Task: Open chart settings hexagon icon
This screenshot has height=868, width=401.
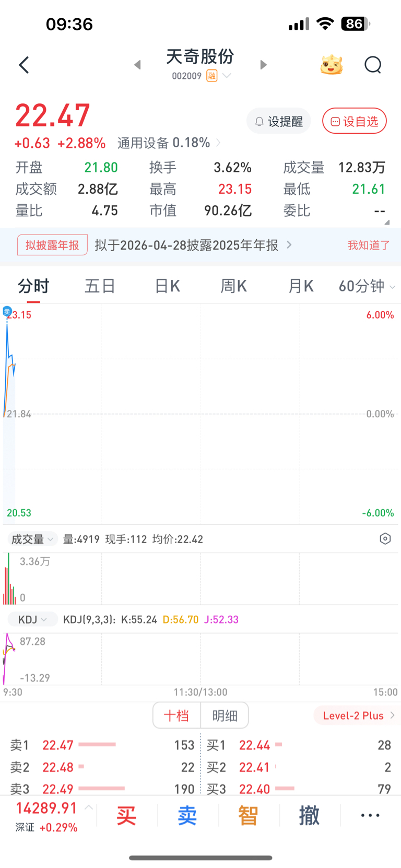Action: pyautogui.click(x=385, y=539)
